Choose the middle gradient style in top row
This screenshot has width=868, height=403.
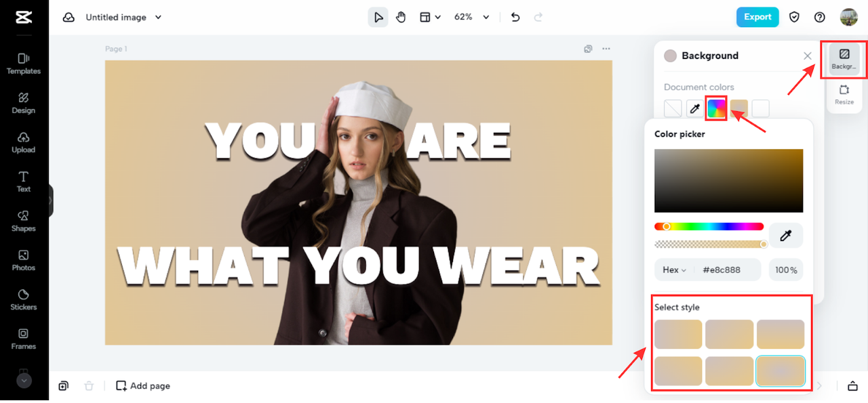pyautogui.click(x=730, y=335)
